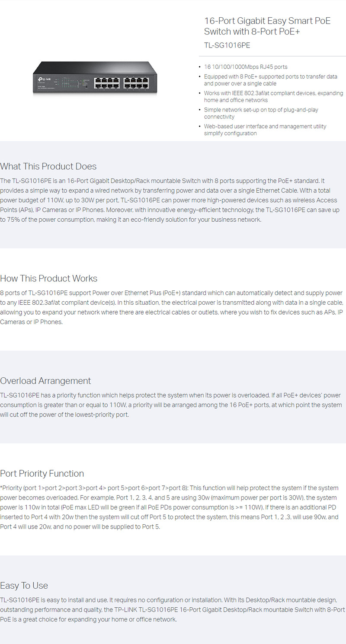Click the 'Port Priority Function' heading

pos(42,473)
